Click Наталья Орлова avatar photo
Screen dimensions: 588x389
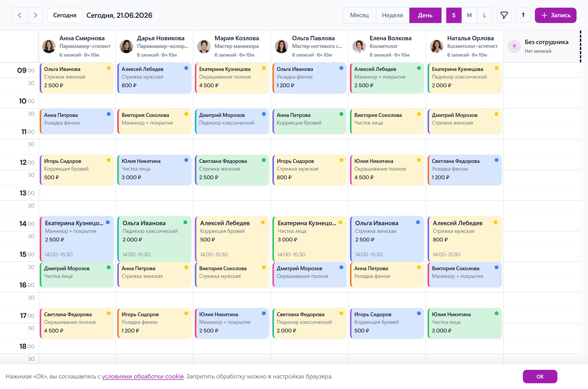pos(436,46)
